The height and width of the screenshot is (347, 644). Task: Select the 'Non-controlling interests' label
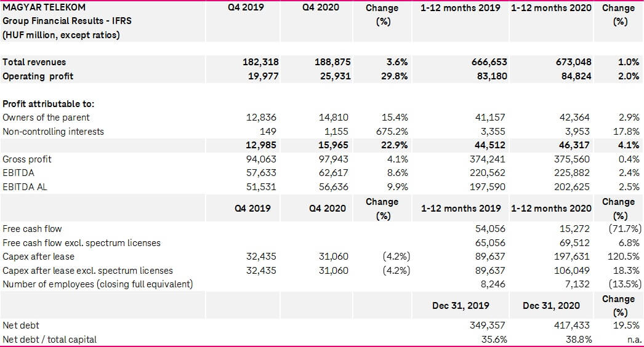(x=53, y=132)
